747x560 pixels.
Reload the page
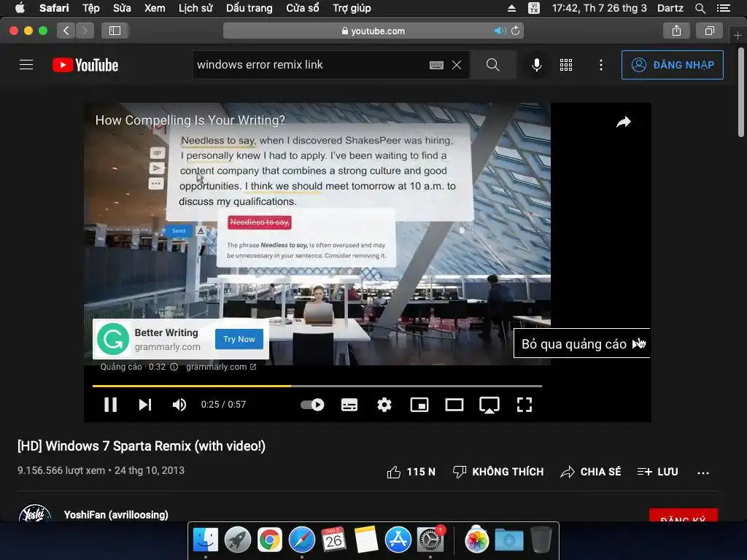pos(516,31)
